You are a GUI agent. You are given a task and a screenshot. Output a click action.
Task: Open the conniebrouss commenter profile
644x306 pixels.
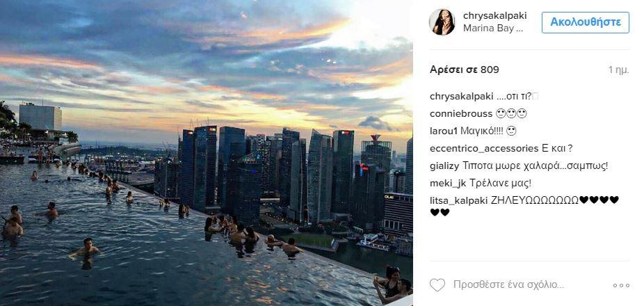pos(461,114)
